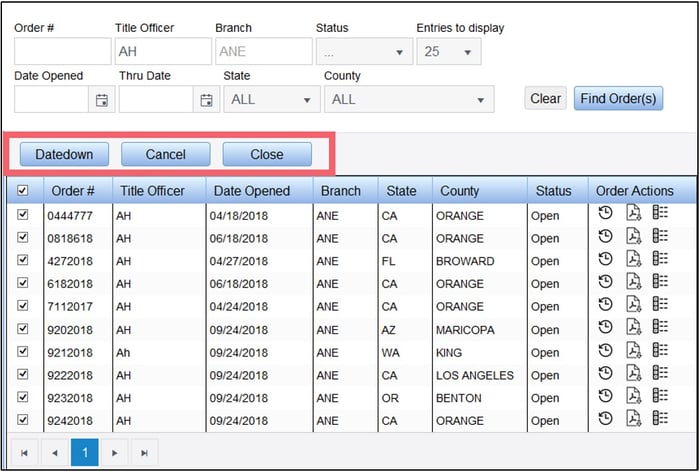Viewport: 700px width, 472px height.
Task: Click PDF icon for order 0818618
Action: [x=633, y=236]
